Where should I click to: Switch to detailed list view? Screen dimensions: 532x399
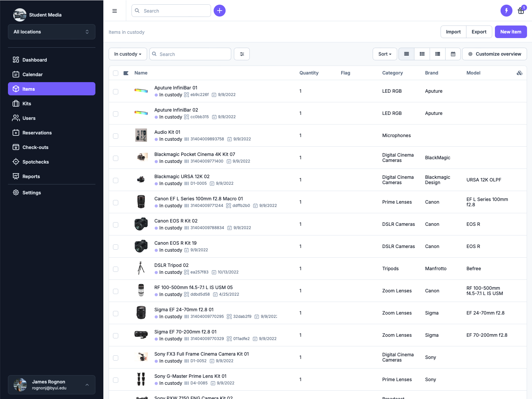[x=438, y=54]
